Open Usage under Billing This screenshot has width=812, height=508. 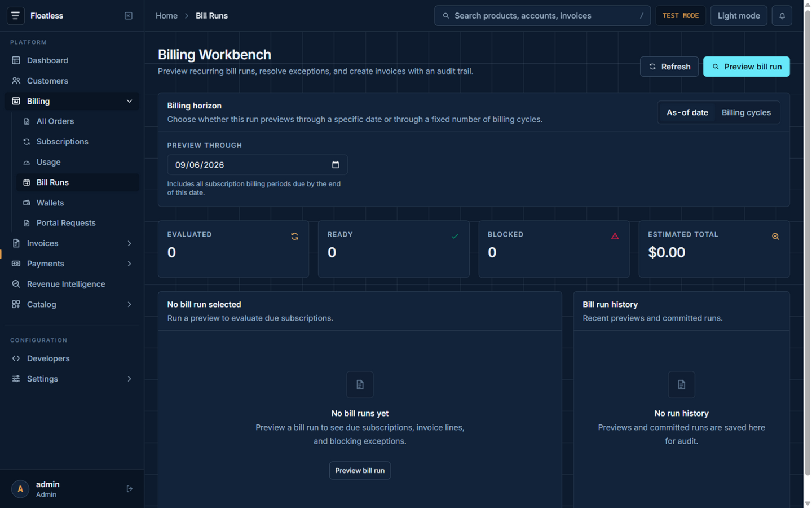pyautogui.click(x=78, y=162)
